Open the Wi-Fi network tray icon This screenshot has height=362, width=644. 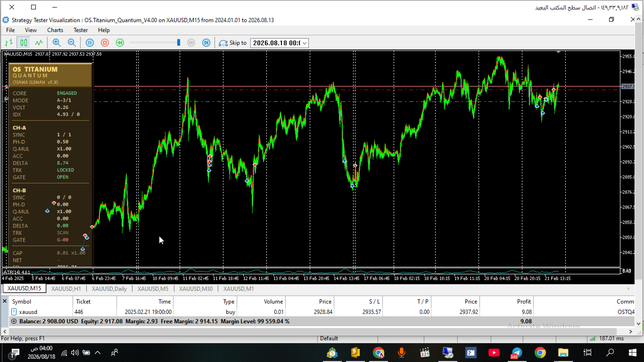coord(64,353)
